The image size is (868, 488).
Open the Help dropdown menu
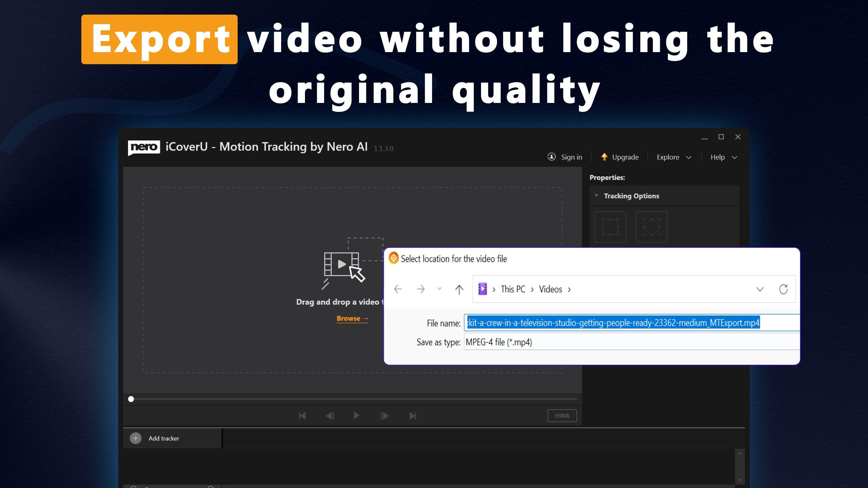[722, 157]
